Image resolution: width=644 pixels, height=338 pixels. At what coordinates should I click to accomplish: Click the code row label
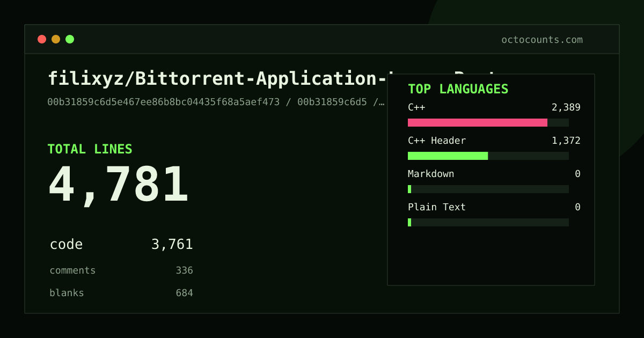(x=66, y=245)
